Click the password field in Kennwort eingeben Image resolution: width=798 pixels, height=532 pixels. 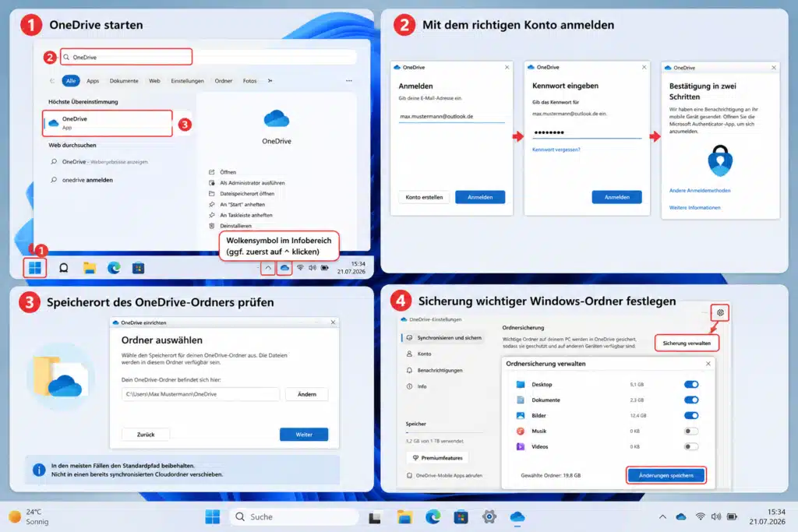click(x=587, y=132)
